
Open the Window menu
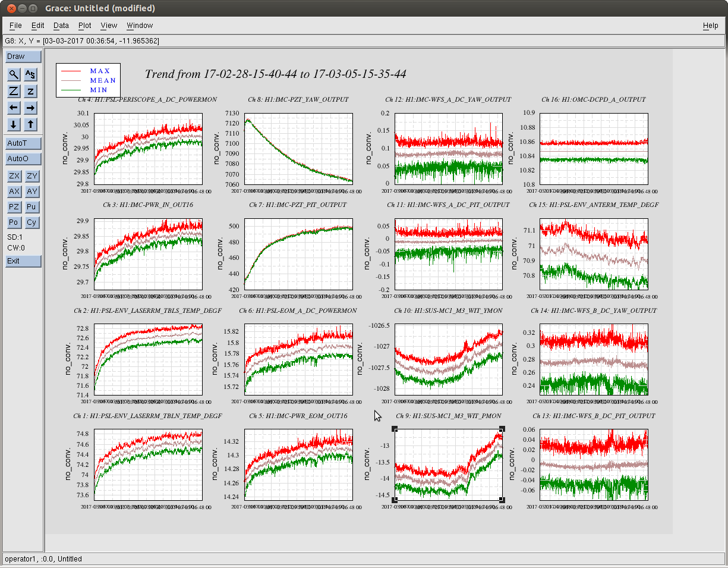(140, 26)
